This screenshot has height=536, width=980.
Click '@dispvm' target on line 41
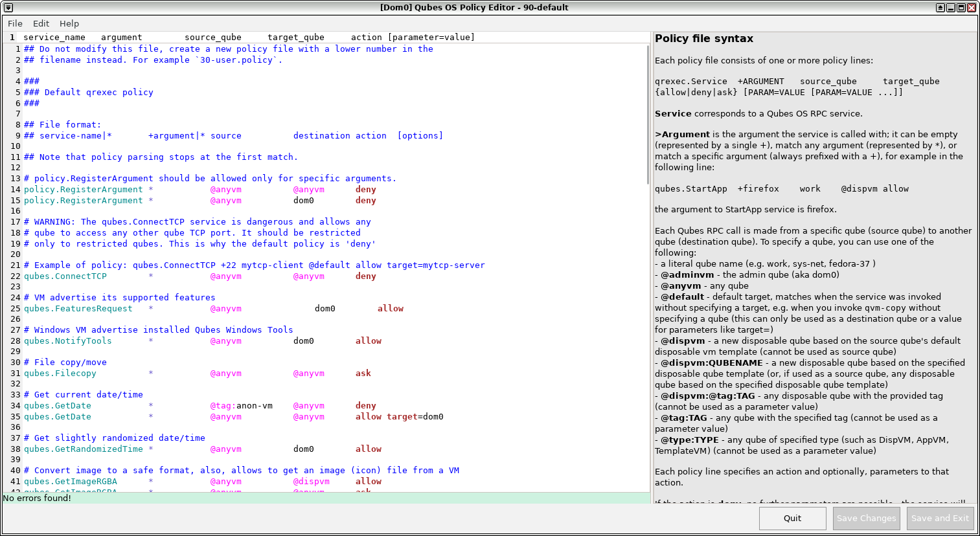[312, 481]
